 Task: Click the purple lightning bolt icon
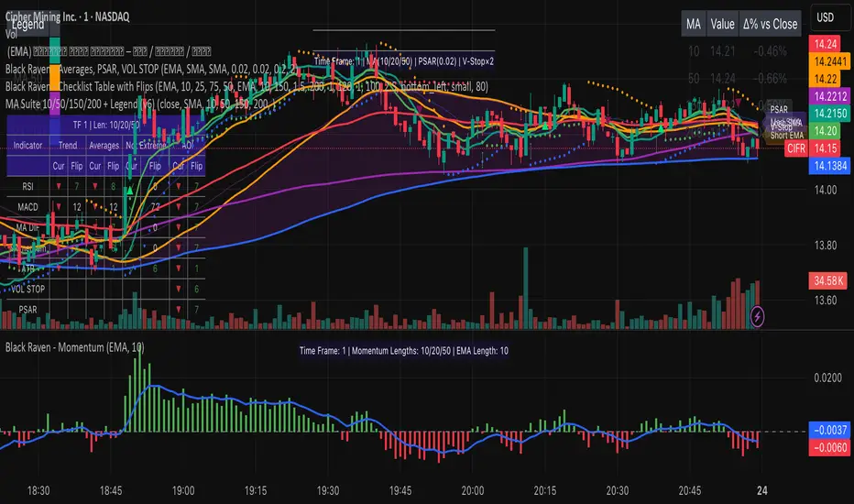click(x=757, y=316)
